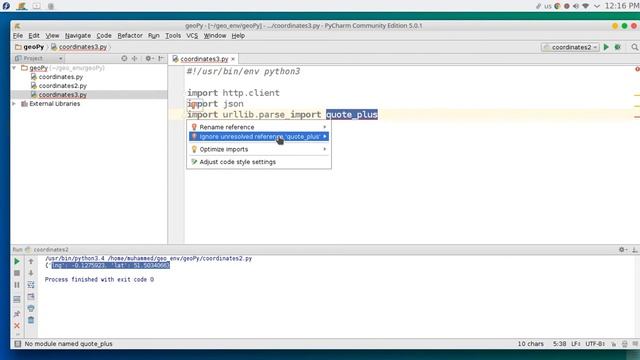Pin the Run tab
Image resolution: width=640 pixels, height=360 pixels.
click(17, 314)
